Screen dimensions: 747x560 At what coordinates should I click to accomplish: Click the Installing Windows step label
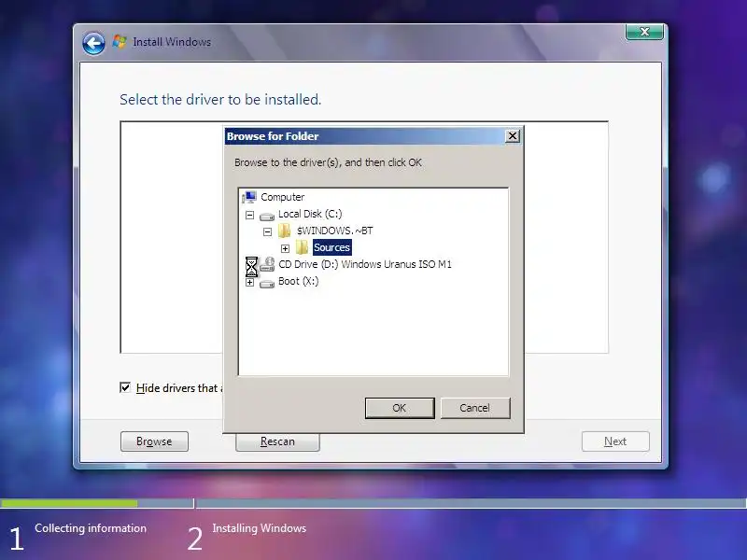click(260, 528)
